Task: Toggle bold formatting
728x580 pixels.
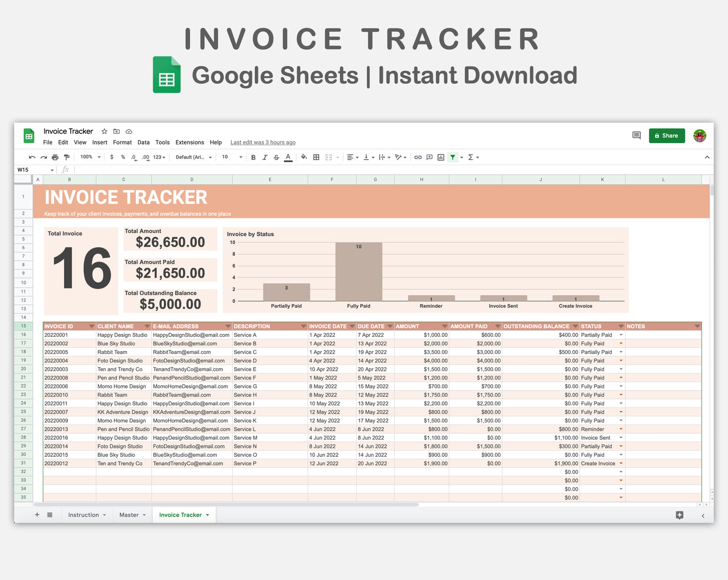Action: pos(253,157)
